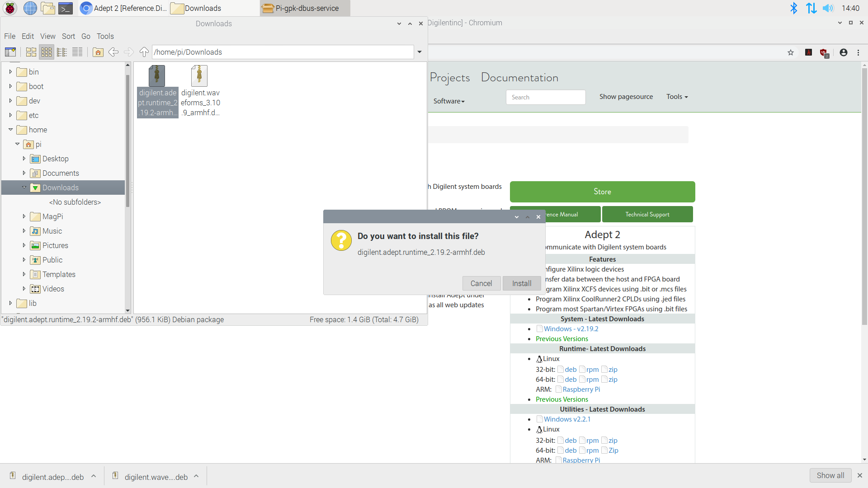The image size is (868, 488).
Task: Expand the bin folder in tree
Action: click(10, 72)
